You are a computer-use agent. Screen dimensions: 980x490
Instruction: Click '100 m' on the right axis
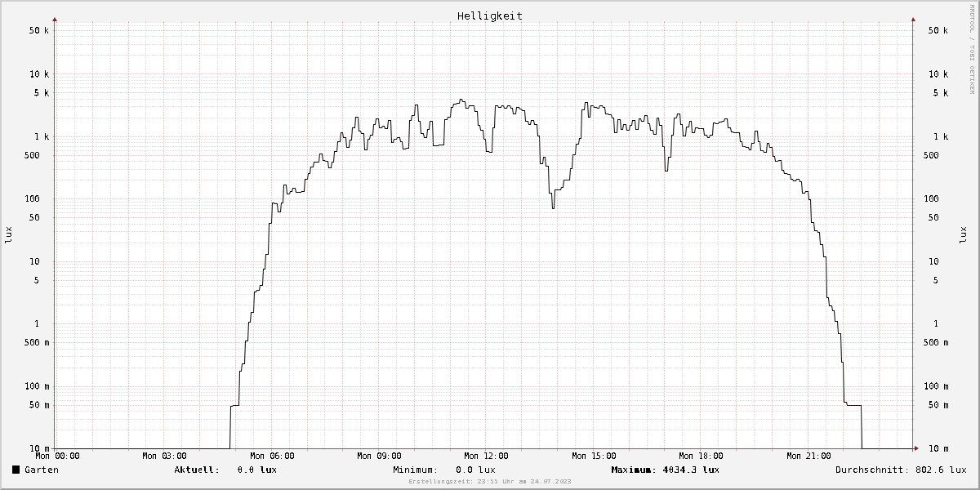(935, 386)
